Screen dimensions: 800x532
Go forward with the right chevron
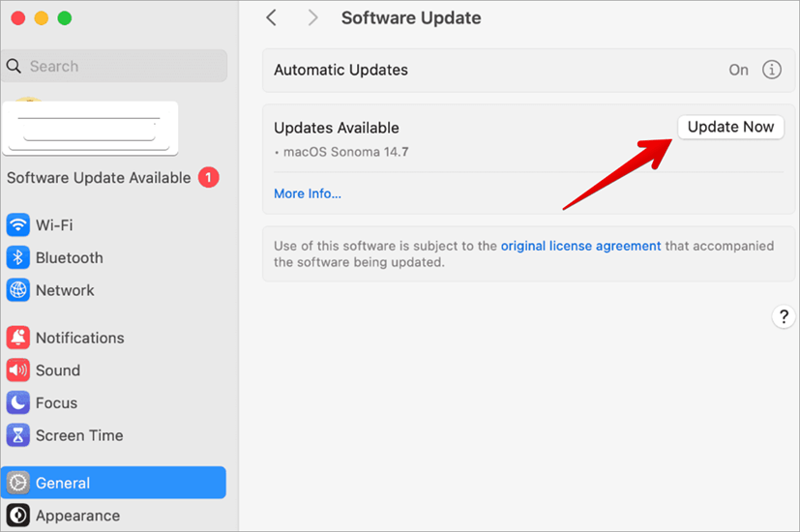point(312,17)
